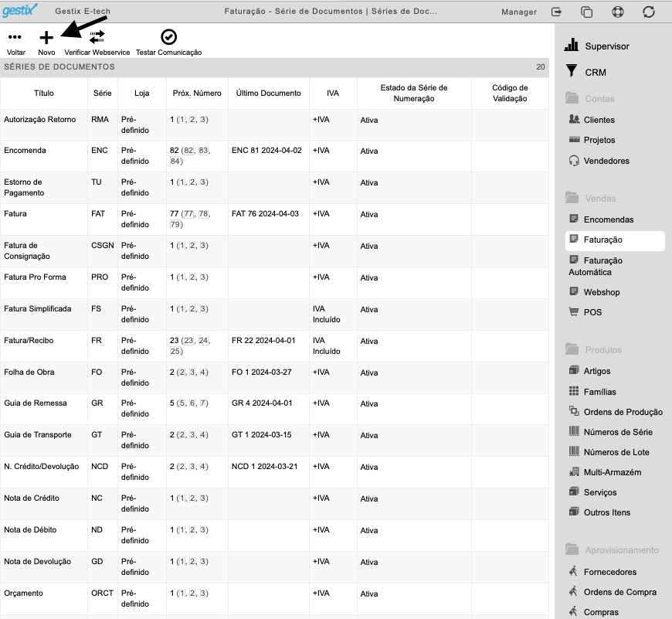Click the Números de Lote barcode icon
The height and width of the screenshot is (619, 672).
coord(574,451)
